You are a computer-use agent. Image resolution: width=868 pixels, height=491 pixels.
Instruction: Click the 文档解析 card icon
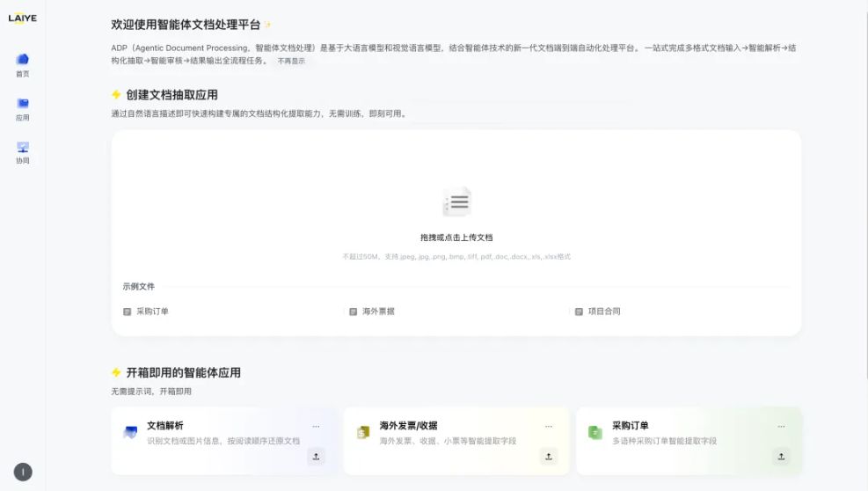click(x=131, y=432)
